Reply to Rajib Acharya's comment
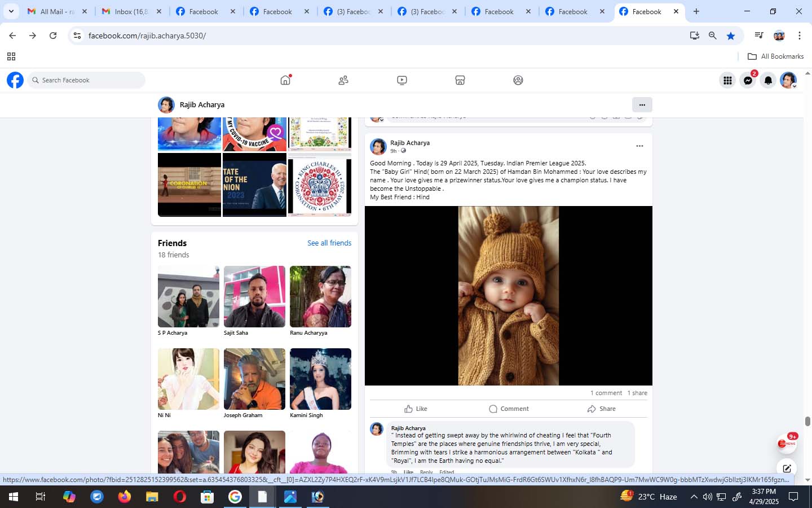812x508 pixels. (426, 472)
